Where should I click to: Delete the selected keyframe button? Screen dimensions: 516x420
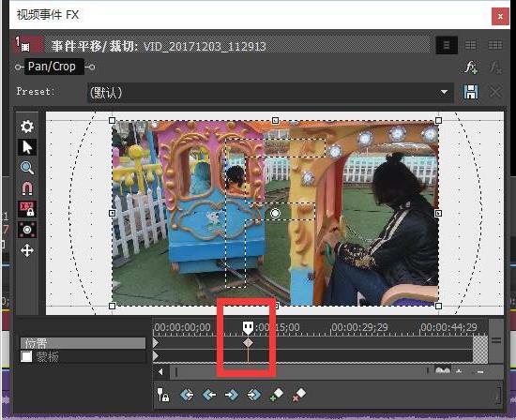pyautogui.click(x=299, y=395)
